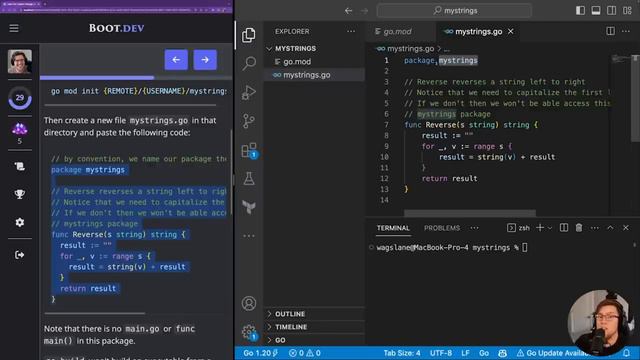
Task: Open Boot.dev gems counter icon
Action: click(x=20, y=130)
